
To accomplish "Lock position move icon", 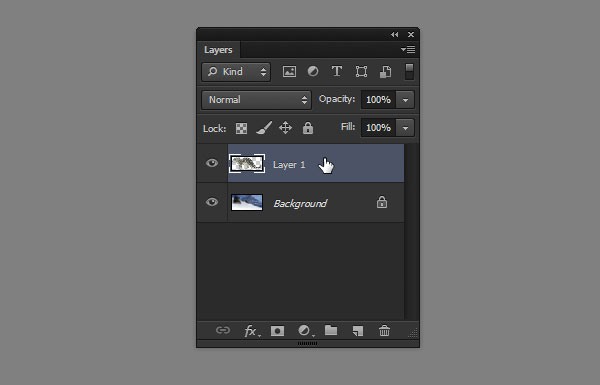I will 285,128.
